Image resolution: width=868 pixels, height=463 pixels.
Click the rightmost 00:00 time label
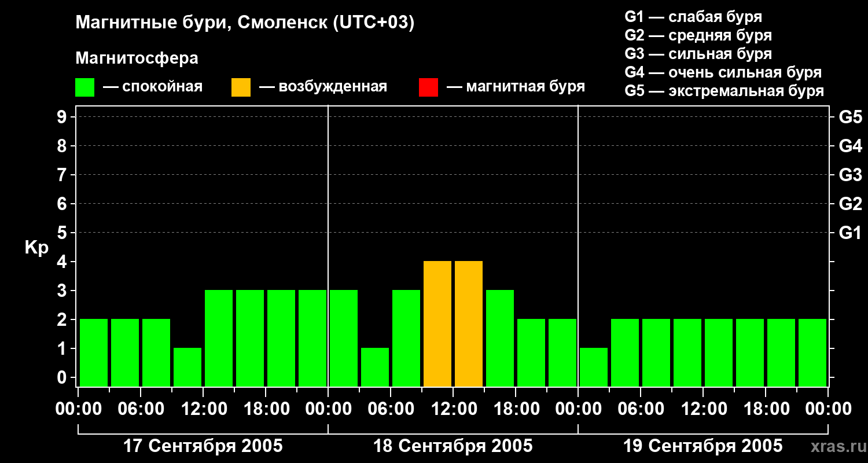[828, 409]
